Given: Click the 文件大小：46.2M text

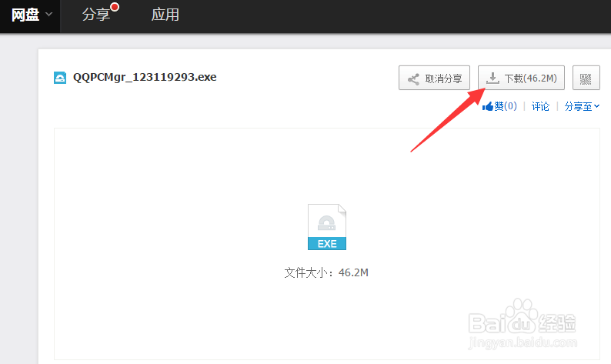Looking at the screenshot, I should tap(327, 272).
